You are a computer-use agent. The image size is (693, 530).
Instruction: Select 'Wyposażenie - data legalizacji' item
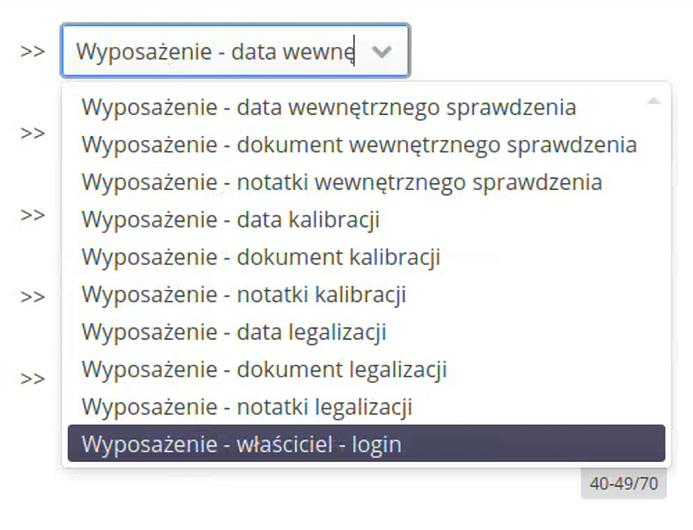click(x=234, y=332)
